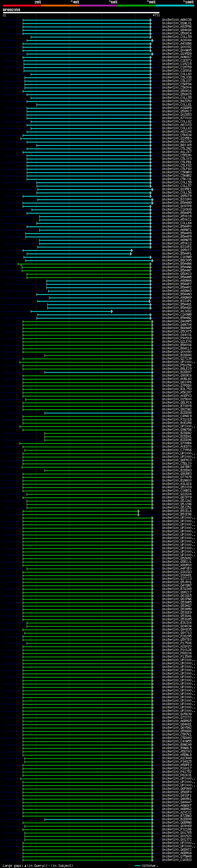Select hit label UniRef100_C1E873

[177, 61]
